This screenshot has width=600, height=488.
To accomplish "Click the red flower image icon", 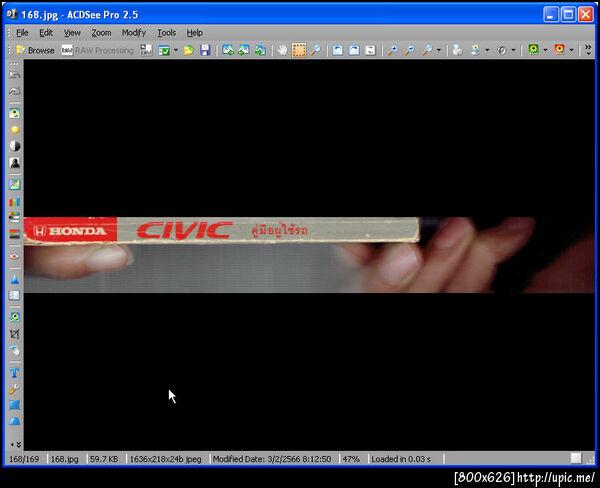I will (559, 49).
